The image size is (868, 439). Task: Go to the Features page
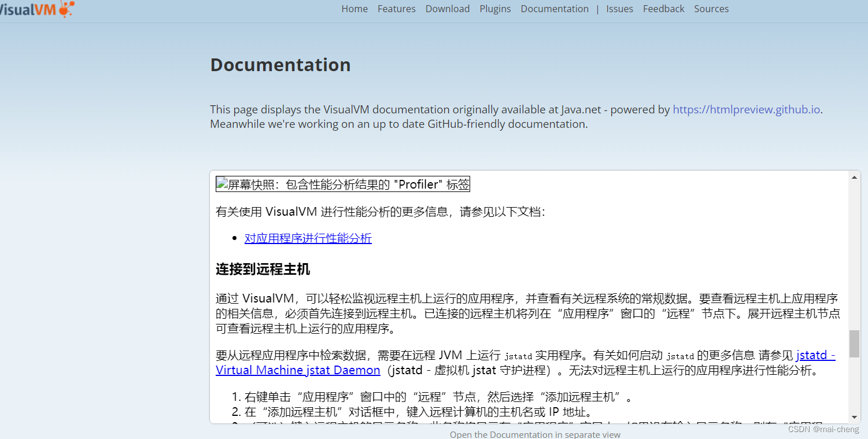(x=397, y=9)
